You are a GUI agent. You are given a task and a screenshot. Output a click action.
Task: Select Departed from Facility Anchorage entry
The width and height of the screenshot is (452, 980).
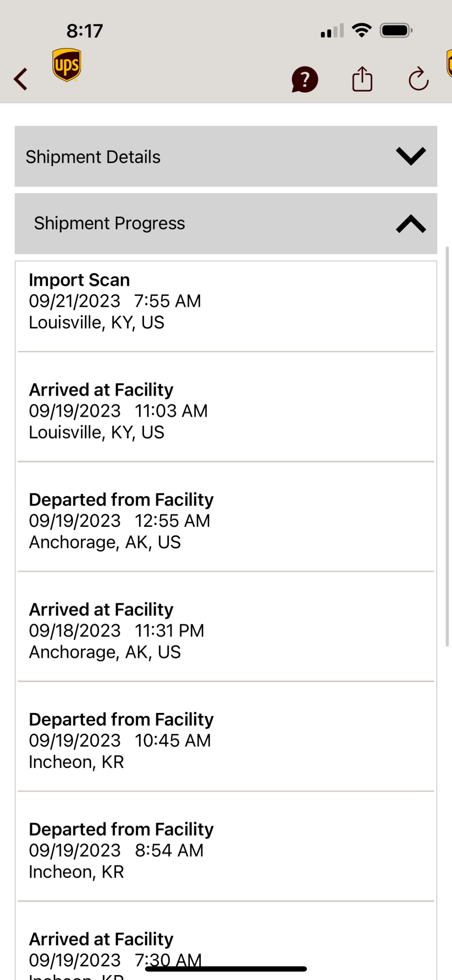(x=225, y=520)
